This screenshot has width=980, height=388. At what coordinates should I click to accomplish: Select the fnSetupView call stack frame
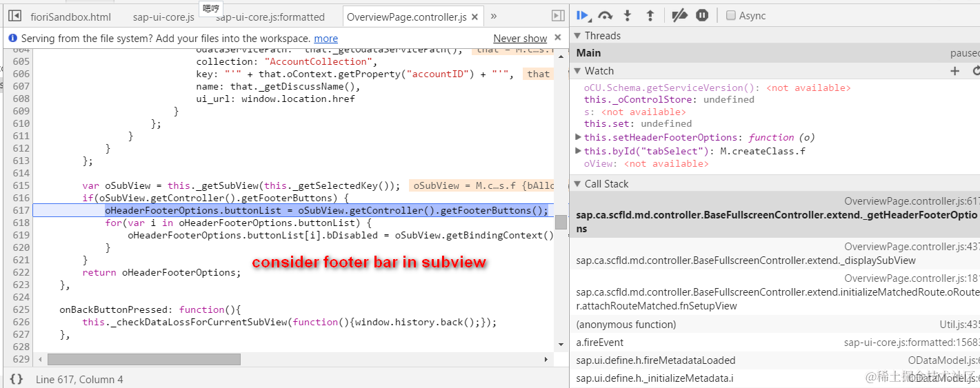pos(774,292)
